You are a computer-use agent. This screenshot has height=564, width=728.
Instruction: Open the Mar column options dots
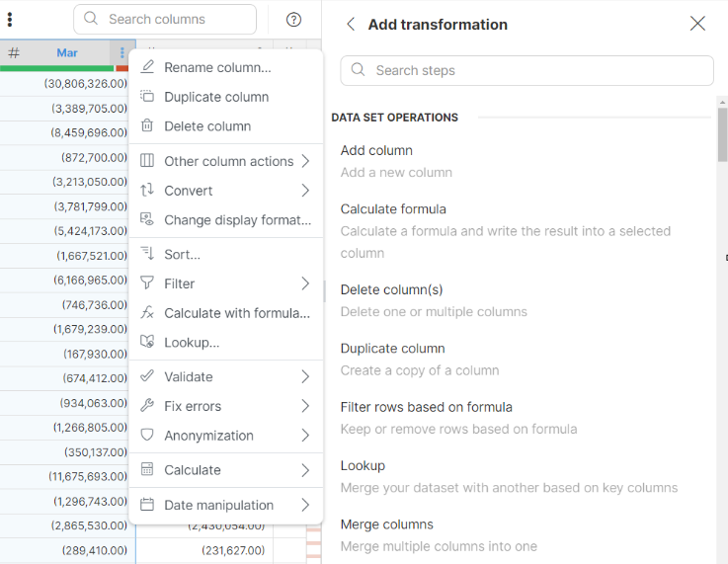pyautogui.click(x=122, y=53)
